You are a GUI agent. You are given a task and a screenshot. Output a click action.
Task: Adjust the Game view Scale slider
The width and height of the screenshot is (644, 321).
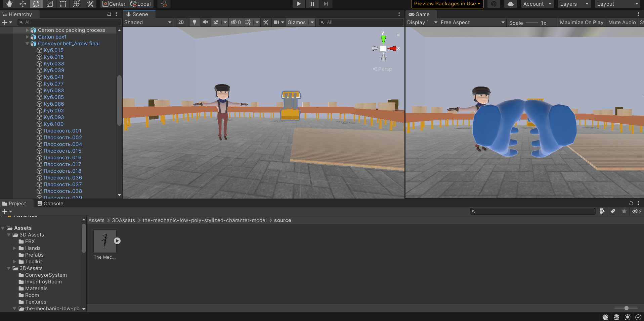pyautogui.click(x=532, y=23)
